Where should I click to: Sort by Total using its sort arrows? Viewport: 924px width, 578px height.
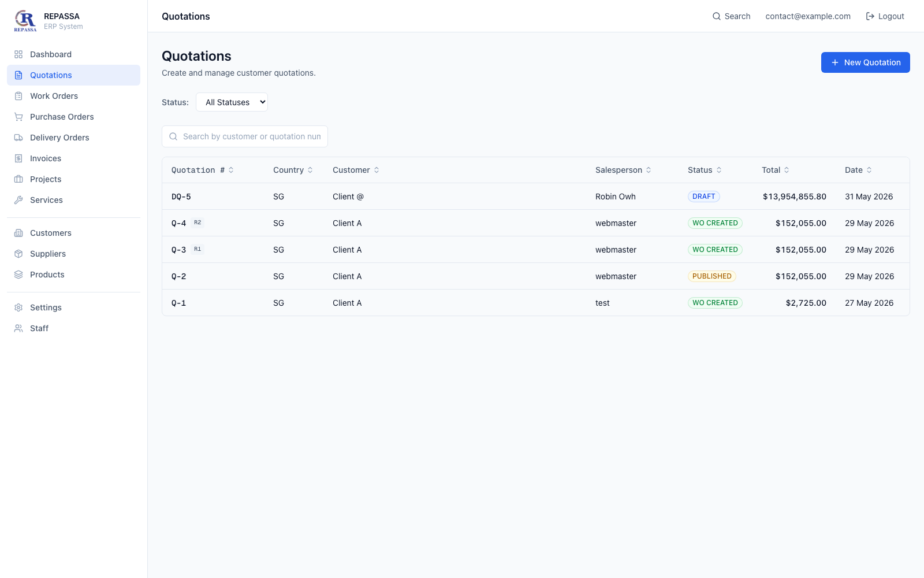(x=787, y=170)
